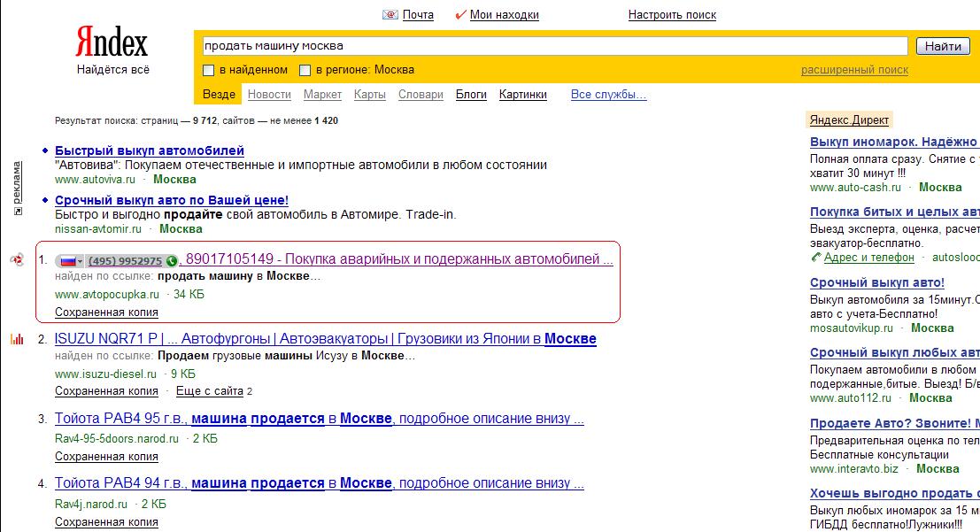
Task: Open Direct ad 'Выкуп иномарок. Надёжно'
Action: (x=894, y=142)
